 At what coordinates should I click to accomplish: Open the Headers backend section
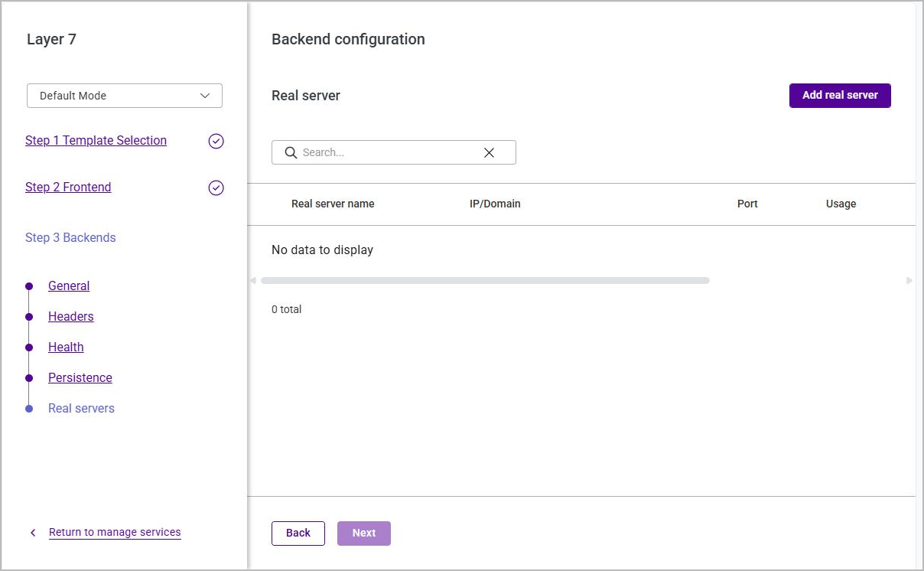71,317
